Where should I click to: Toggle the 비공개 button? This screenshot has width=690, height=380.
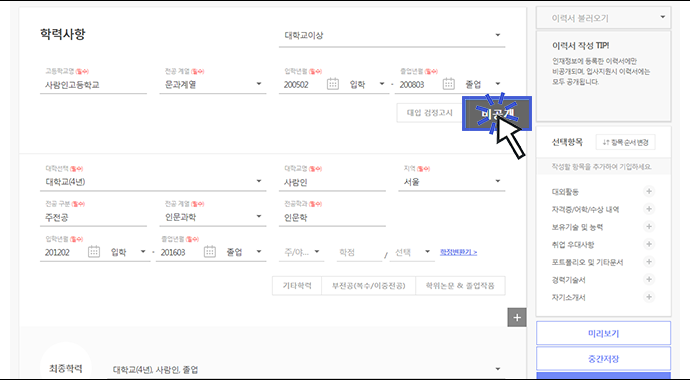coord(497,113)
